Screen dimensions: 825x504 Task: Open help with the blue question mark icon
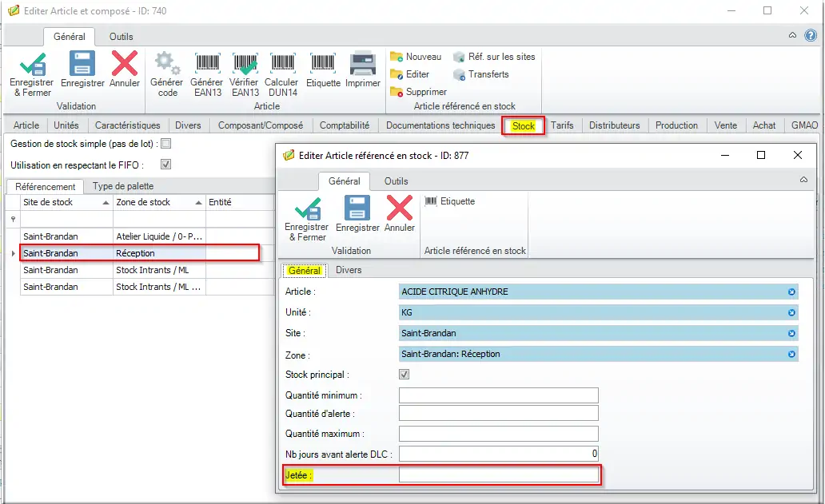(811, 36)
